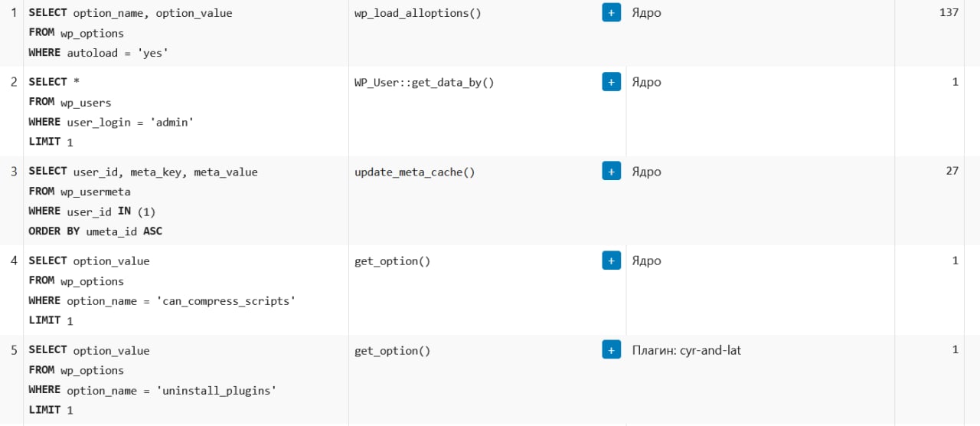Click the row count value 27
This screenshot has height=426, width=980.
coord(952,171)
